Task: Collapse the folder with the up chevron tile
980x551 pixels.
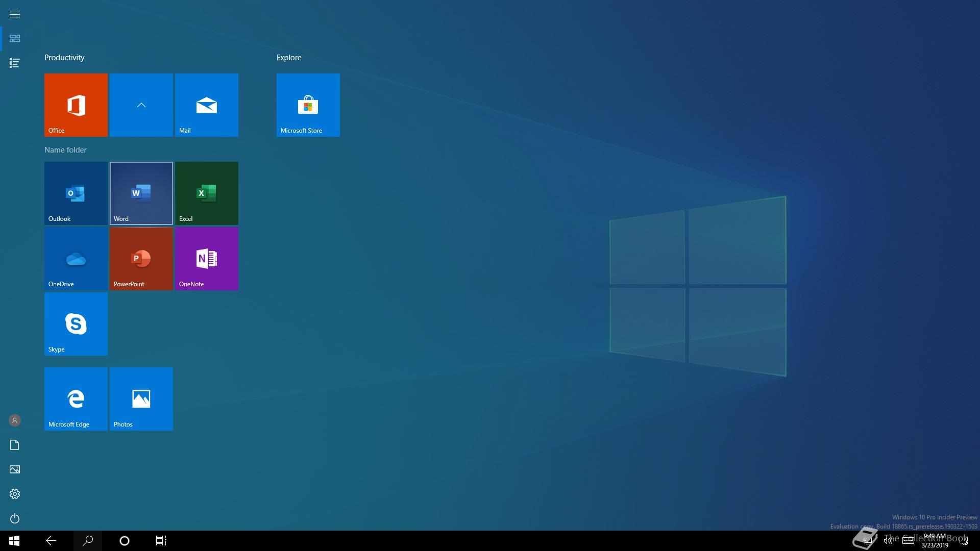Action: [141, 105]
